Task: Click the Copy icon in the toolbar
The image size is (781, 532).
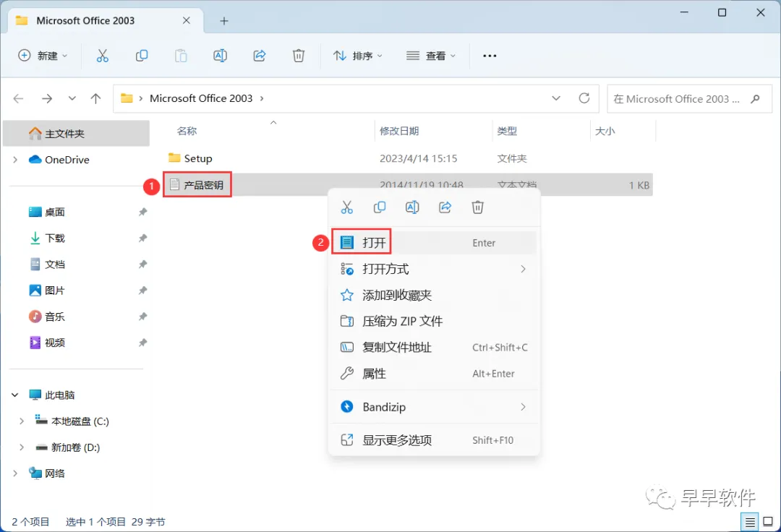Action: pos(142,56)
